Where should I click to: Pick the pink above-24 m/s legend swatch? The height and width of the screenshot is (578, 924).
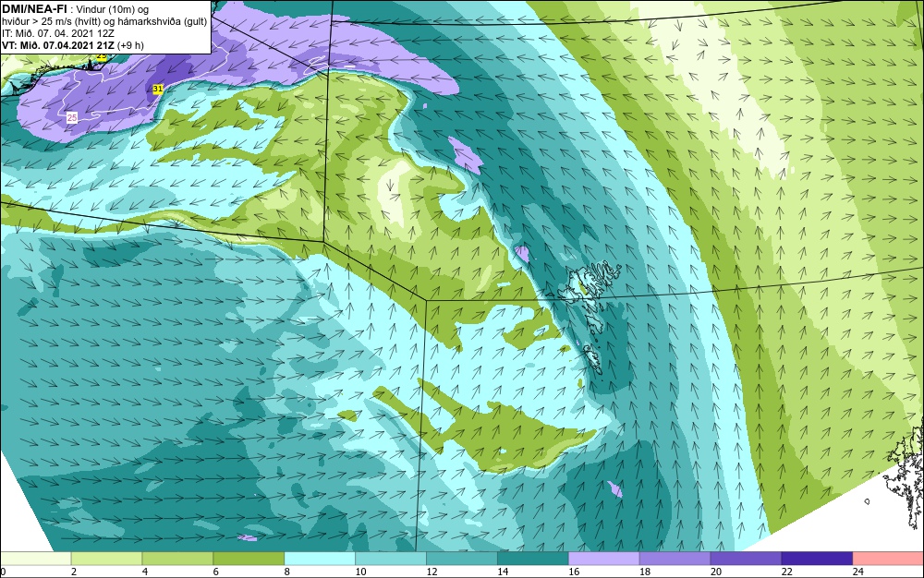(x=888, y=559)
